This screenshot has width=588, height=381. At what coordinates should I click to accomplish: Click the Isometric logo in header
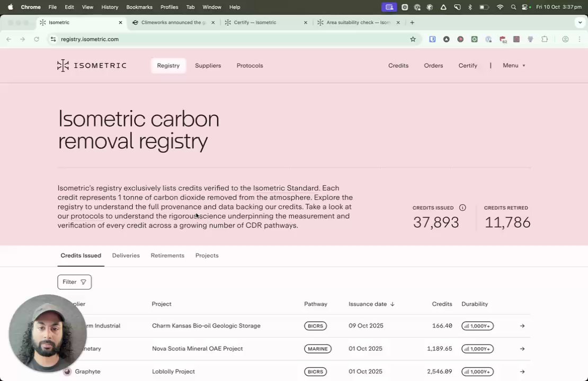click(x=92, y=66)
